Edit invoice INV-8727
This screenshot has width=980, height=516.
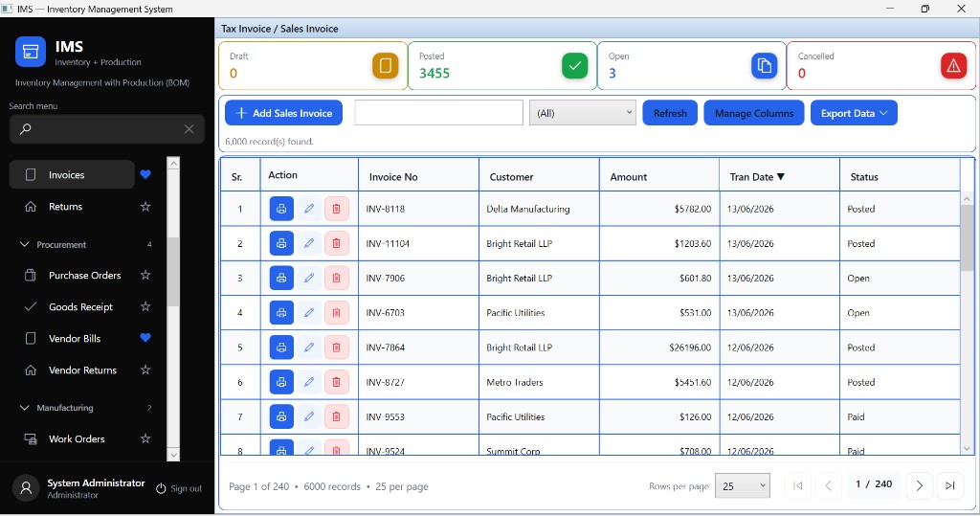[x=309, y=382]
